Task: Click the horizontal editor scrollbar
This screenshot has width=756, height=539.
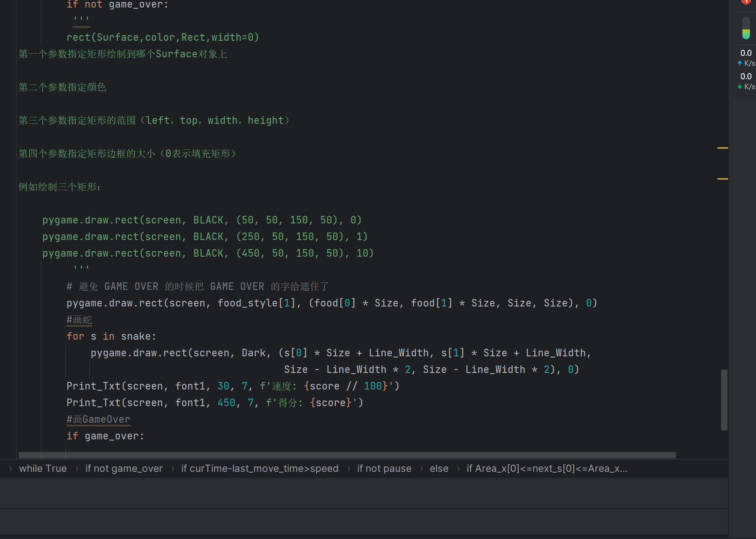Action: click(347, 455)
